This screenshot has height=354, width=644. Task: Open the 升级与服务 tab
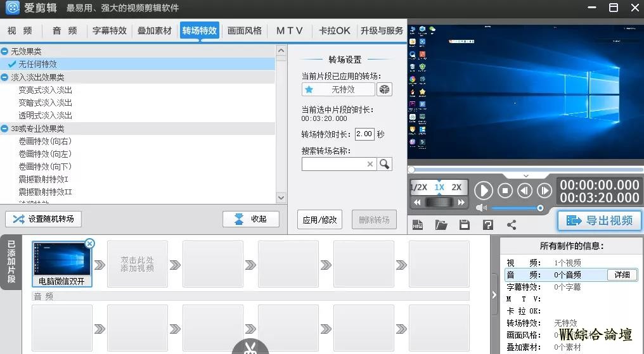pyautogui.click(x=382, y=31)
